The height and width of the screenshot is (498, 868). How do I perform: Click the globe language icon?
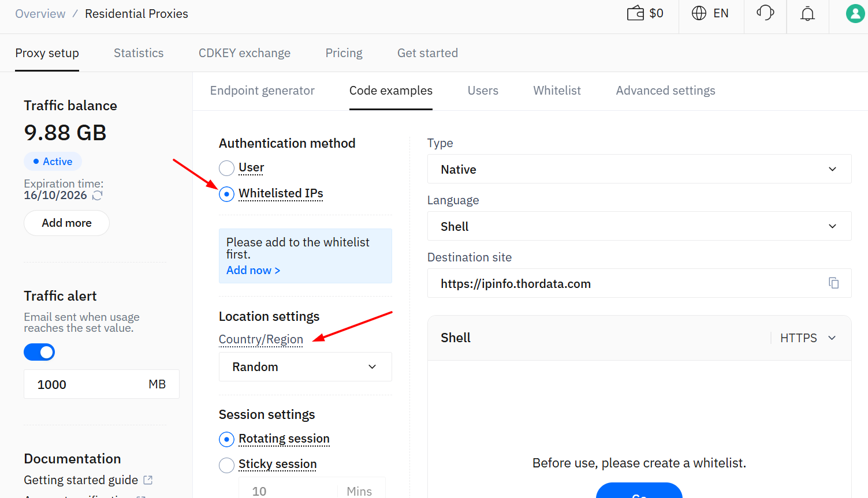point(699,13)
